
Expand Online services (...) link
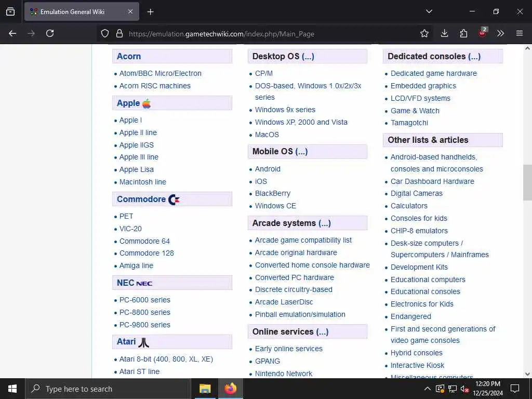(x=322, y=332)
